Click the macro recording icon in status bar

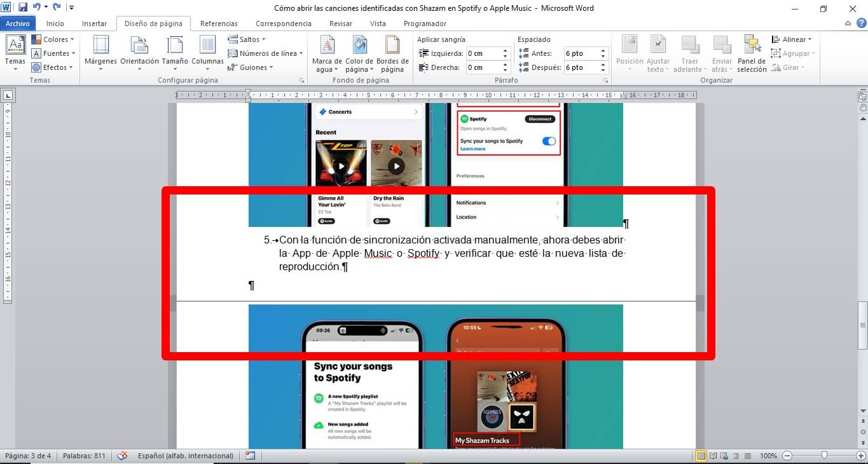[x=250, y=456]
